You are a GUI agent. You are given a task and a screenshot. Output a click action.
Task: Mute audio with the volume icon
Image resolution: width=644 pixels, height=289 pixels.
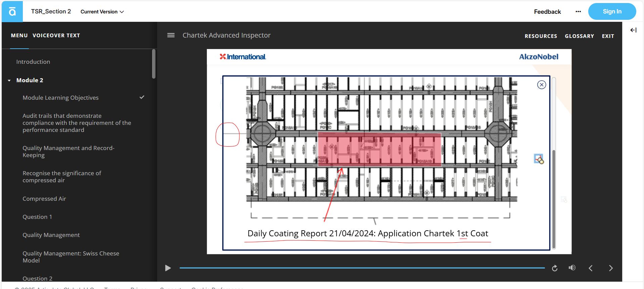coord(572,268)
